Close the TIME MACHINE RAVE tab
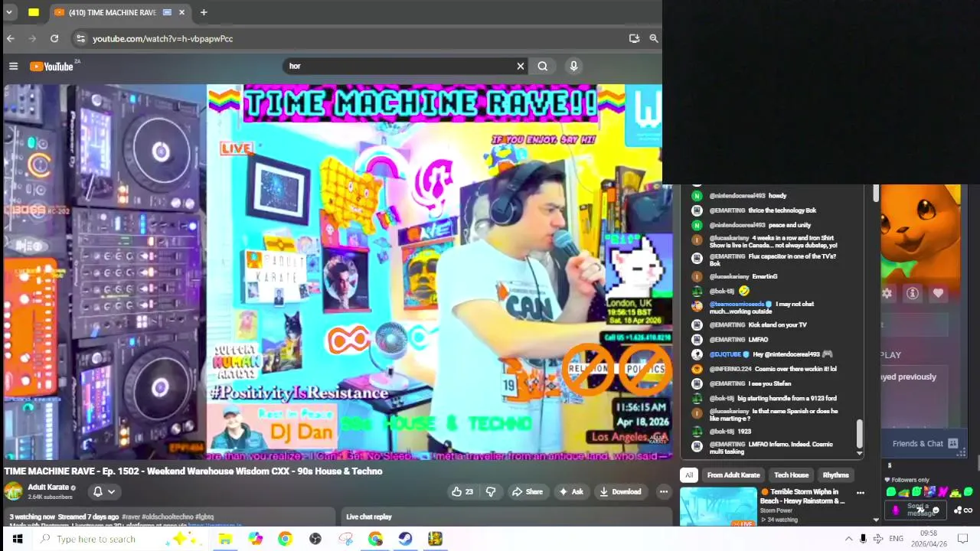This screenshot has width=980, height=551. (x=181, y=12)
